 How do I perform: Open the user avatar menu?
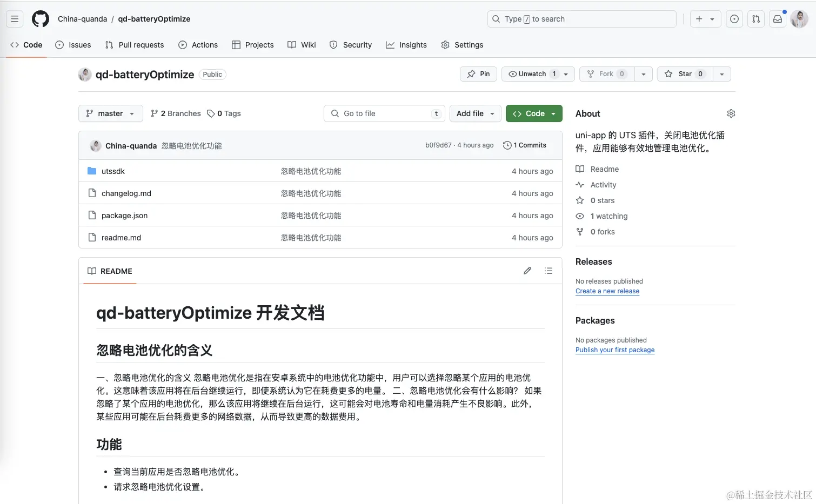point(799,19)
